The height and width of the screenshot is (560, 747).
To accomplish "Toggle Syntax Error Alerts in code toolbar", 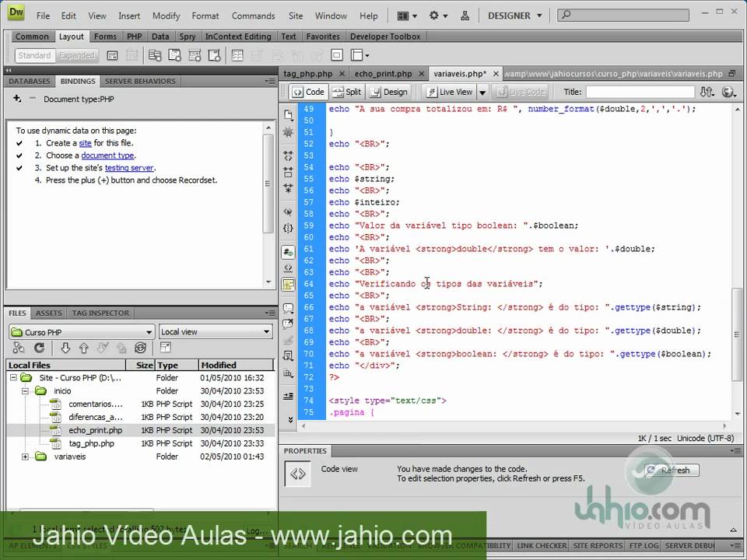I will 288,285.
